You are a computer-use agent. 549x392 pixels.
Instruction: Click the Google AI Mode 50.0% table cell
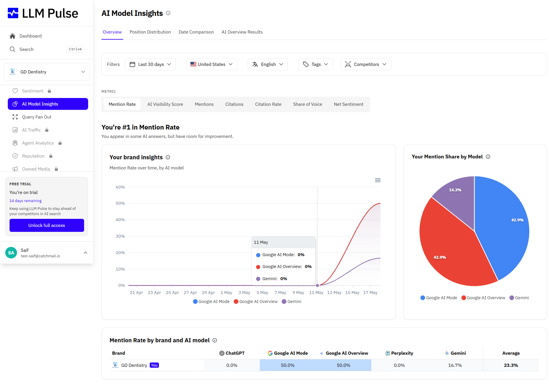pos(288,365)
